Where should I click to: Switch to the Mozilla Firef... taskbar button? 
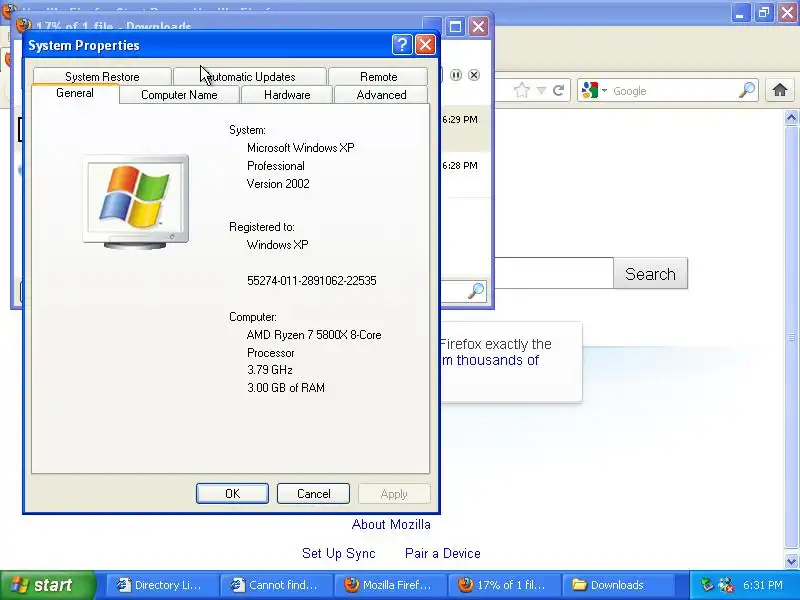(x=388, y=585)
